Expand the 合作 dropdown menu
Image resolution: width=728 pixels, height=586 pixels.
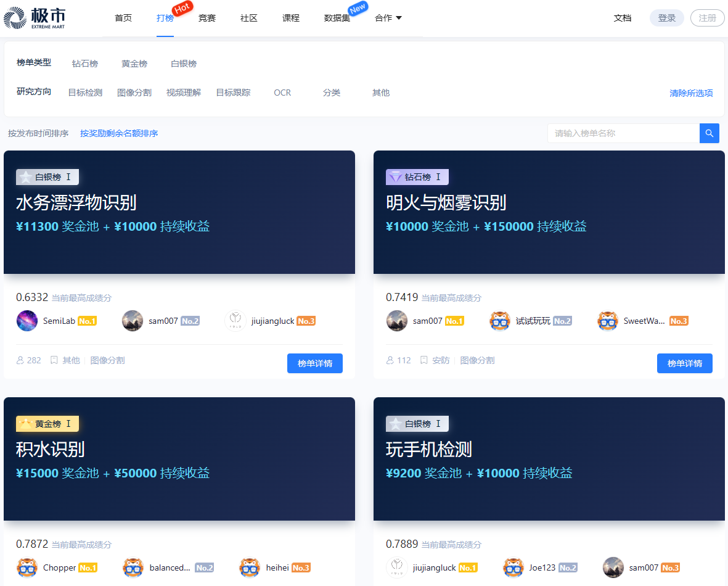[388, 18]
